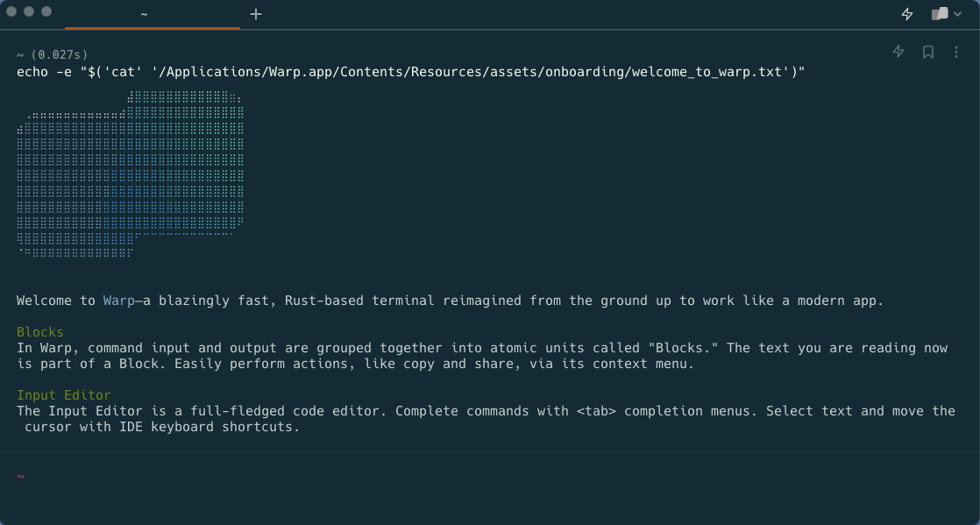Viewport: 980px width, 525px height.
Task: Click the overlapping cards profile icon
Action: pyautogui.click(x=939, y=14)
